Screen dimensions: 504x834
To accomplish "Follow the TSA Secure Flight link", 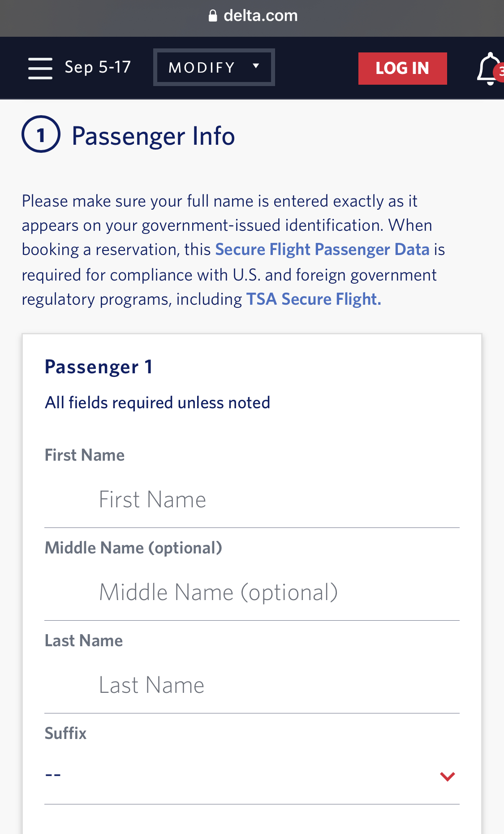I will point(314,299).
